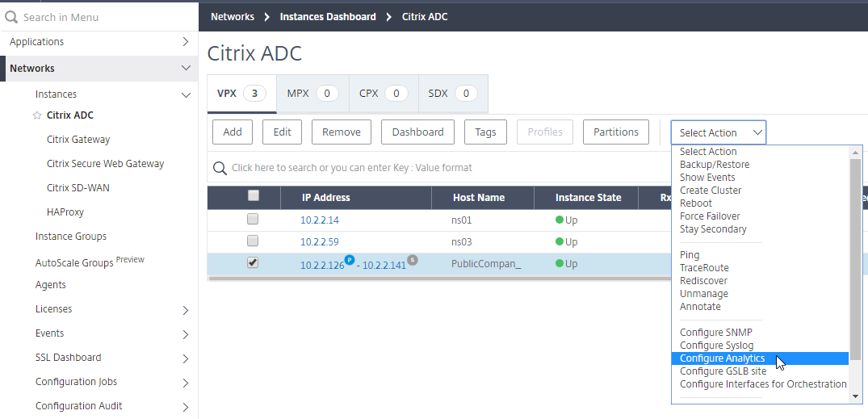The height and width of the screenshot is (419, 868).
Task: Open Citrix Gateway in sidebar
Action: click(x=78, y=140)
